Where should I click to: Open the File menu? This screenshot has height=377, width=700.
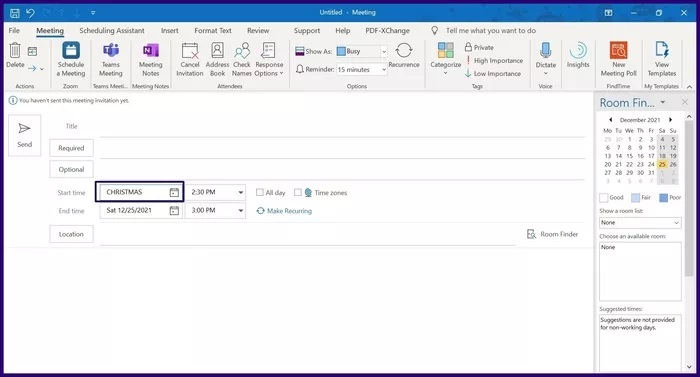pyautogui.click(x=14, y=30)
